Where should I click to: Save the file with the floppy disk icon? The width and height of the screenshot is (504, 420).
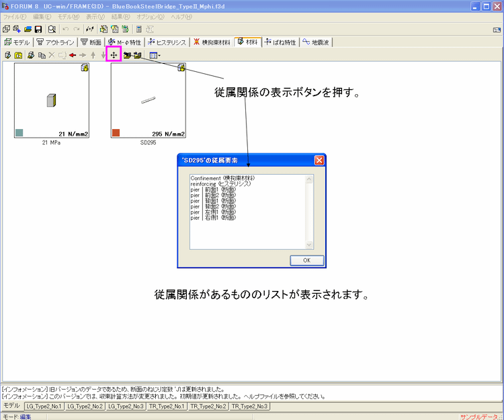(38, 30)
